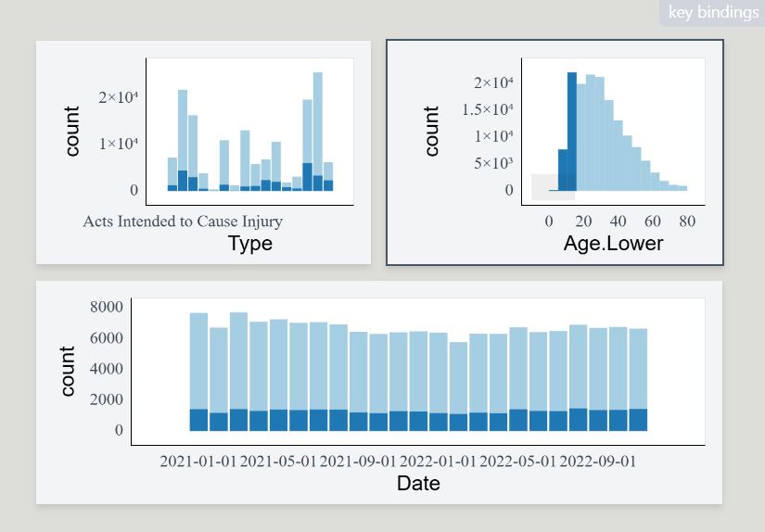This screenshot has height=532, width=765.
Task: Click the 'count' y-axis label of Date plot
Action: coord(68,371)
